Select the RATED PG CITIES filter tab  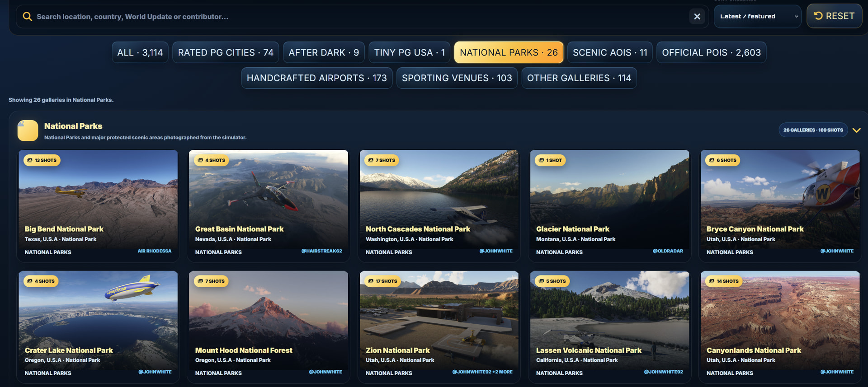(x=226, y=52)
